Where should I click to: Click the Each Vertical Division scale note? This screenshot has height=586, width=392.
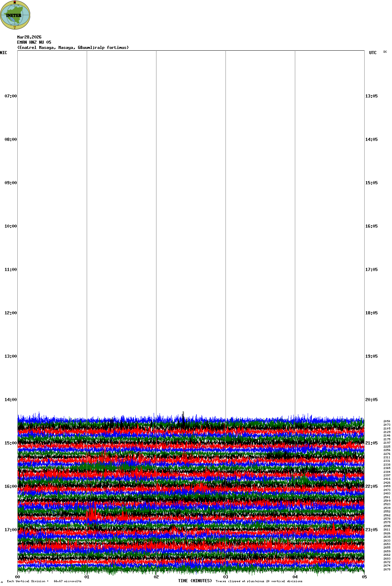44,581
